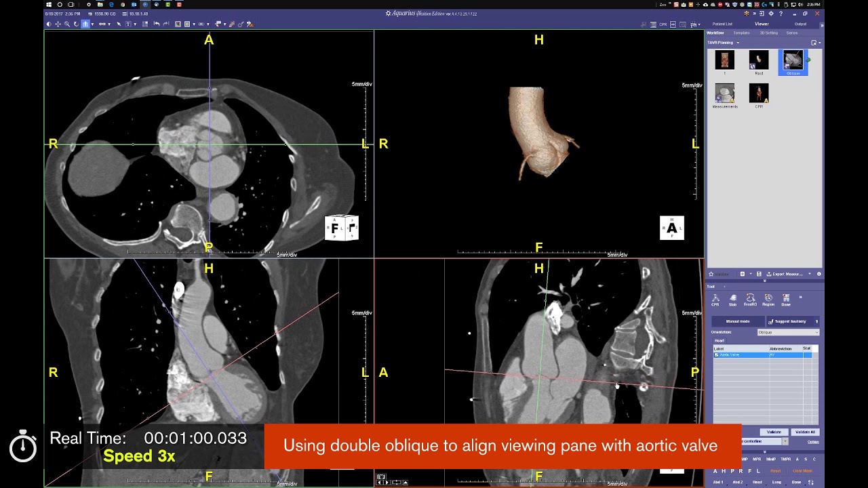This screenshot has height=488, width=868.
Task: Pick the arrow pointer tool
Action: point(119,24)
